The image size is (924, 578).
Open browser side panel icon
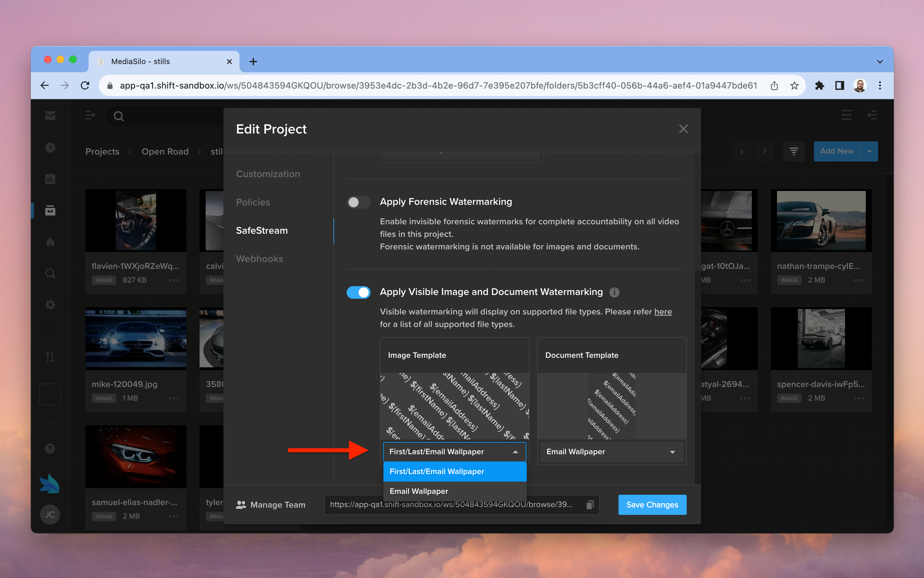[x=839, y=85]
